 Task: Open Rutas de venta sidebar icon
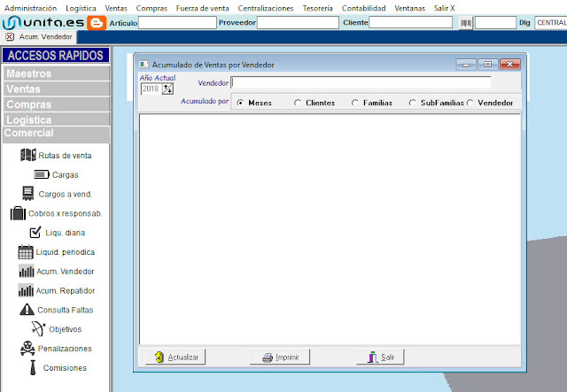[x=27, y=155]
